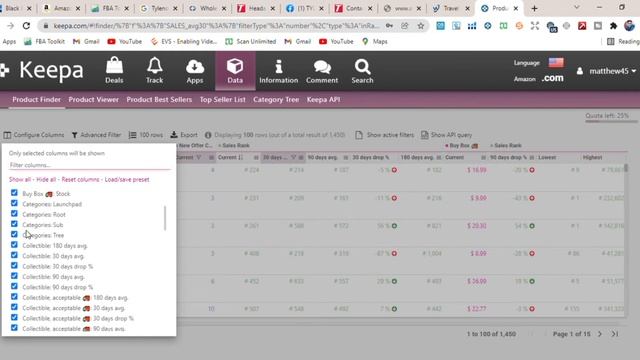This screenshot has width=640, height=360.
Task: Click the Load/save preset link
Action: pos(127,180)
